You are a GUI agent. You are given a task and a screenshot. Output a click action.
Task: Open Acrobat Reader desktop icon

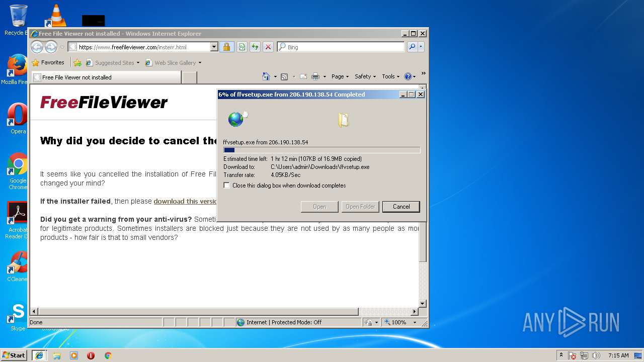[18, 220]
